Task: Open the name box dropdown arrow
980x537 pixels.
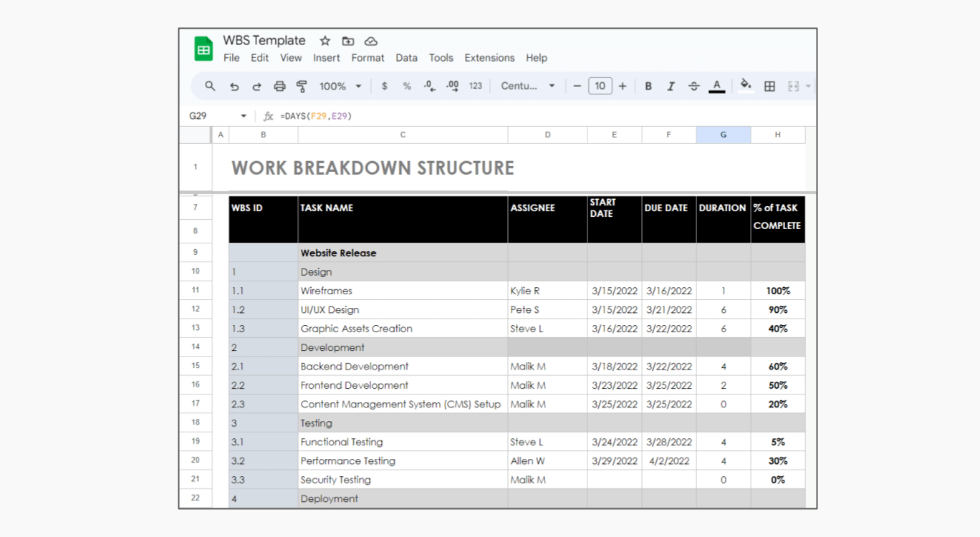Action: coord(244,116)
